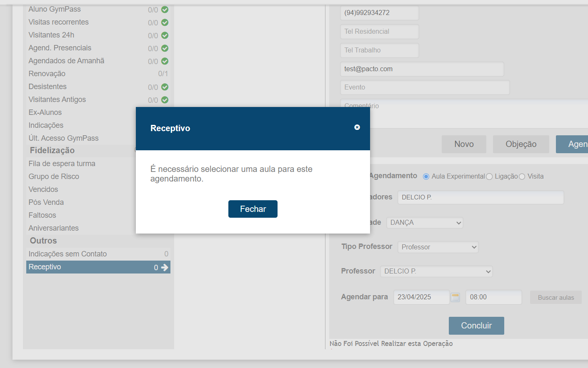This screenshot has height=368, width=588.
Task: Click the Receptivo arrow icon in sidebar
Action: (165, 267)
